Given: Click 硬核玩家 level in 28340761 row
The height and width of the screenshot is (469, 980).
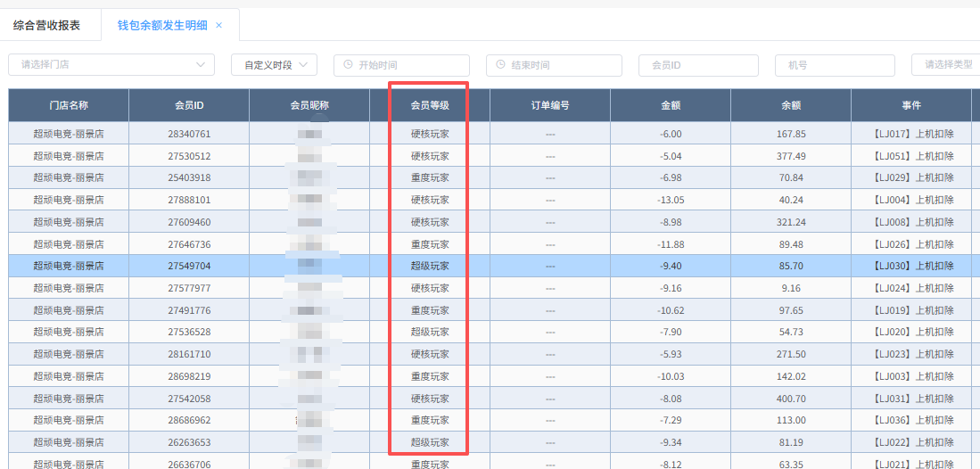Looking at the screenshot, I should pos(430,133).
